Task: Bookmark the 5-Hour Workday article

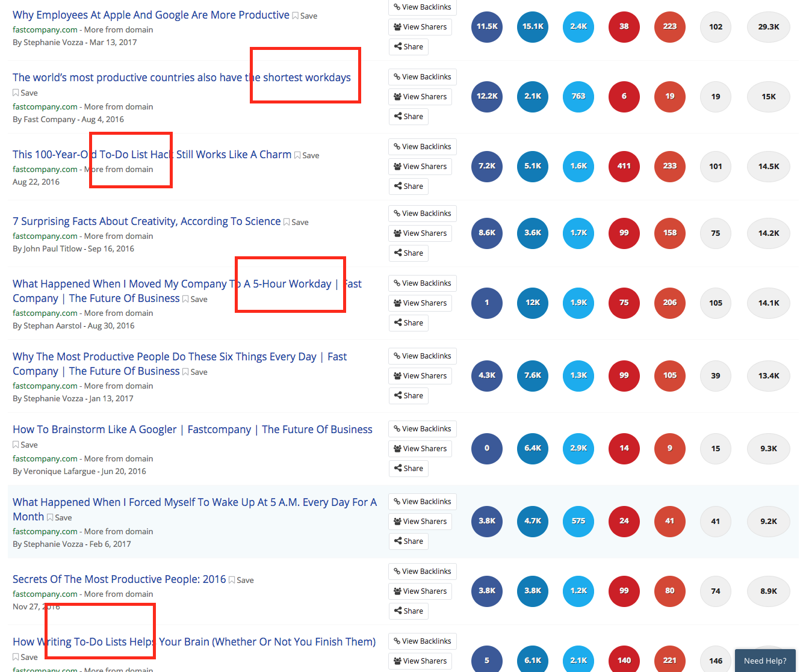Action: click(x=194, y=299)
